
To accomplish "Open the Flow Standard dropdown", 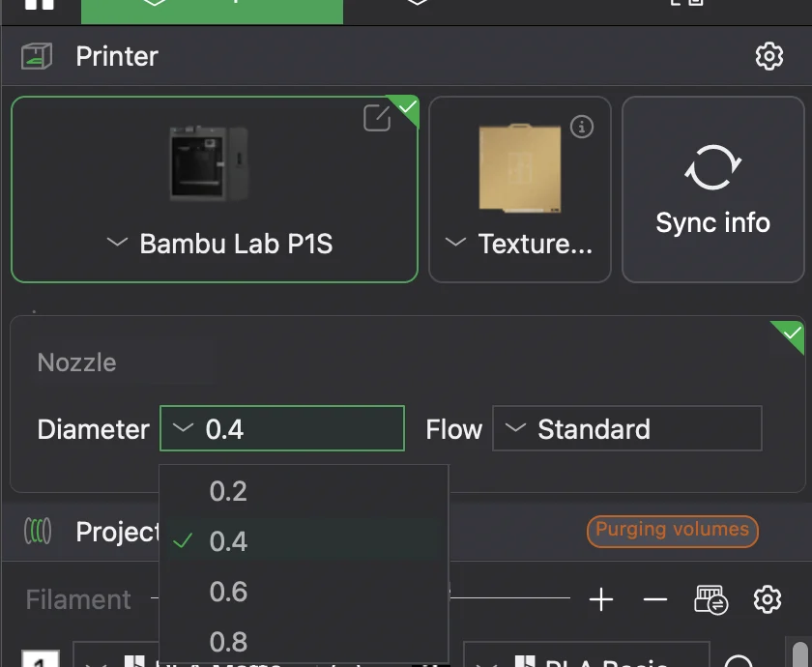I will coord(626,428).
